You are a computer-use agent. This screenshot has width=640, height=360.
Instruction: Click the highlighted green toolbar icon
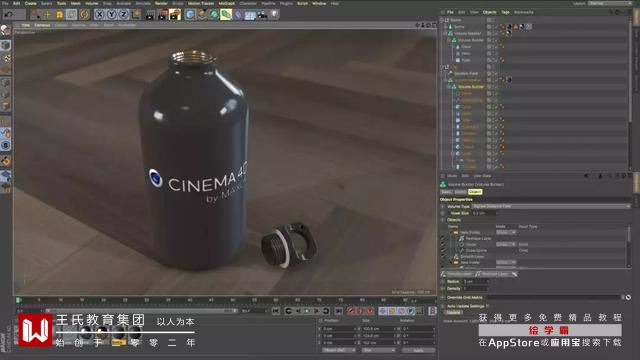[x=226, y=15]
